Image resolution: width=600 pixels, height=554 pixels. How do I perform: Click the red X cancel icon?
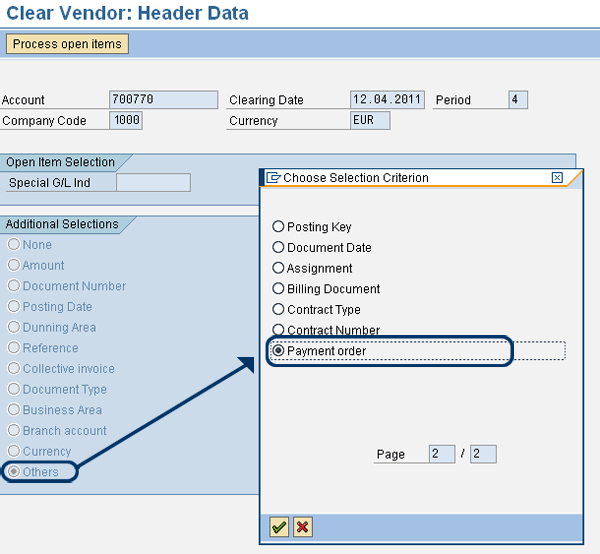[302, 526]
